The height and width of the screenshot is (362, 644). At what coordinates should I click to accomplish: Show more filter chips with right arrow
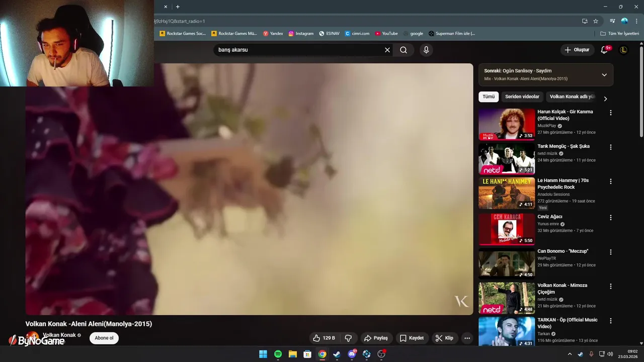605,99
